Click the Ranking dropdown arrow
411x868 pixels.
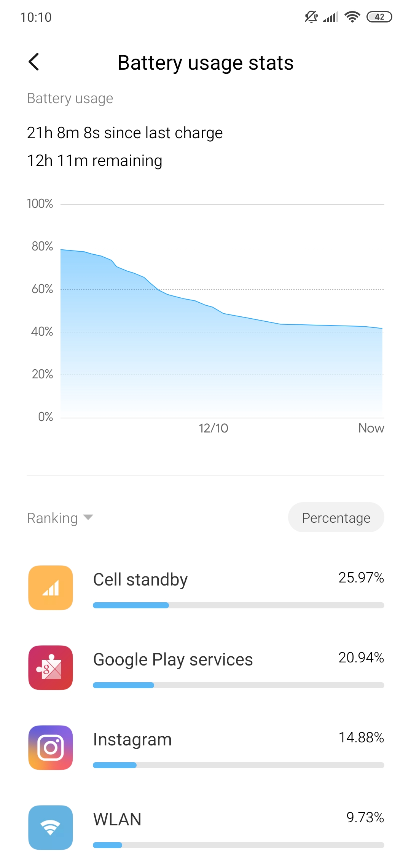tap(88, 517)
